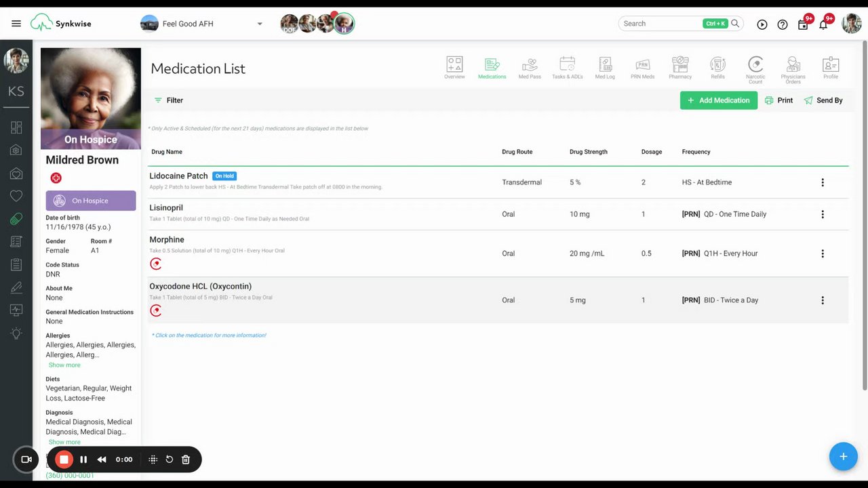The height and width of the screenshot is (488, 868).
Task: Click the Oxycodone narcotic indicator icon
Action: [x=156, y=310]
